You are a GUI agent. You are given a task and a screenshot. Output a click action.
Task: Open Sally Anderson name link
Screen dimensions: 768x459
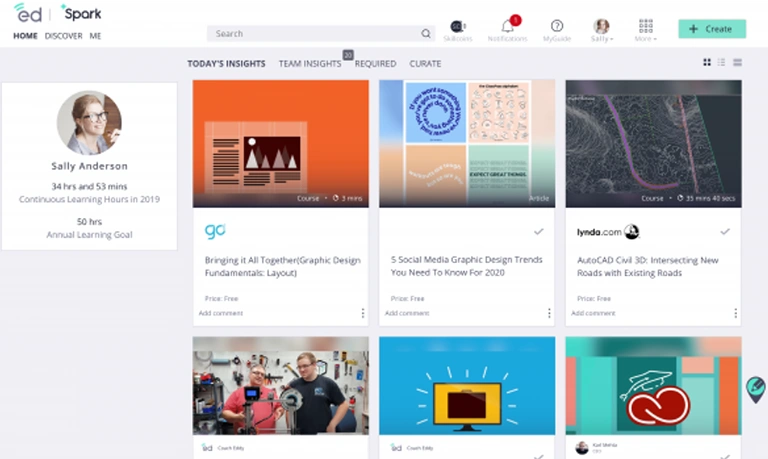point(90,166)
